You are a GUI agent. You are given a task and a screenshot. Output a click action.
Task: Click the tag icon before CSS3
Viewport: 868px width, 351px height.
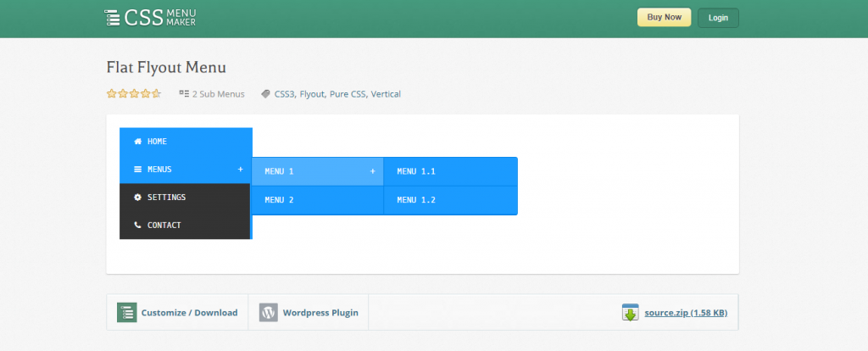(x=265, y=94)
